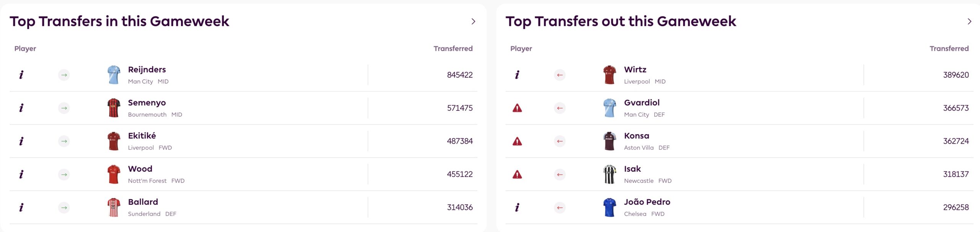The height and width of the screenshot is (232, 980).
Task: Expand Top Transfers out chevron arrow
Action: tap(969, 21)
